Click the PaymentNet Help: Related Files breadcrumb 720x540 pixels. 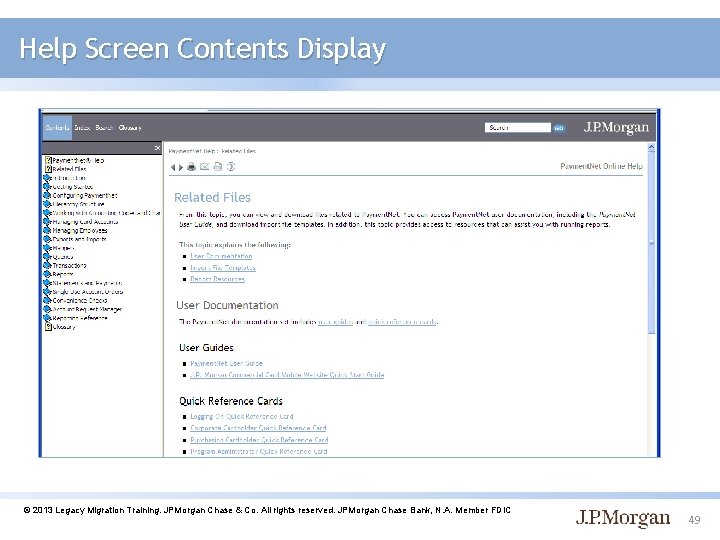pyautogui.click(x=212, y=151)
